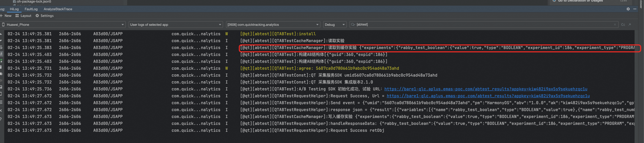Open the Huawei_Phone device dropdown
The image size is (644, 143).
tap(63, 25)
